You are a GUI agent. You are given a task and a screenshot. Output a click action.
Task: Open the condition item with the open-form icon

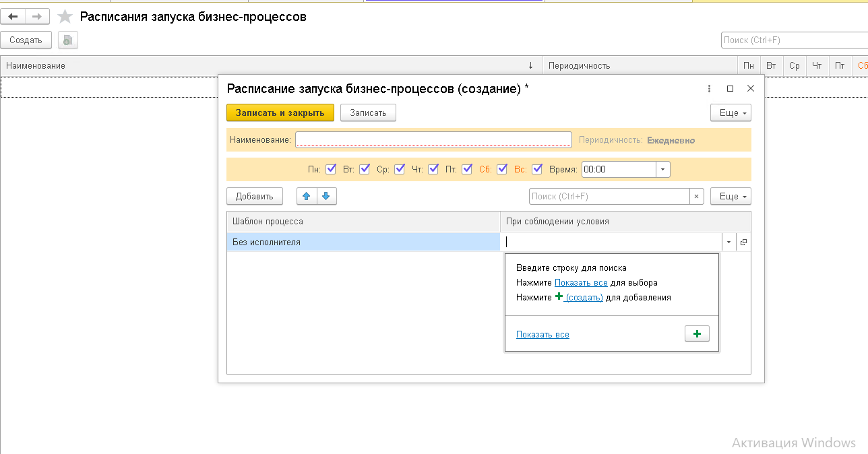tap(743, 242)
